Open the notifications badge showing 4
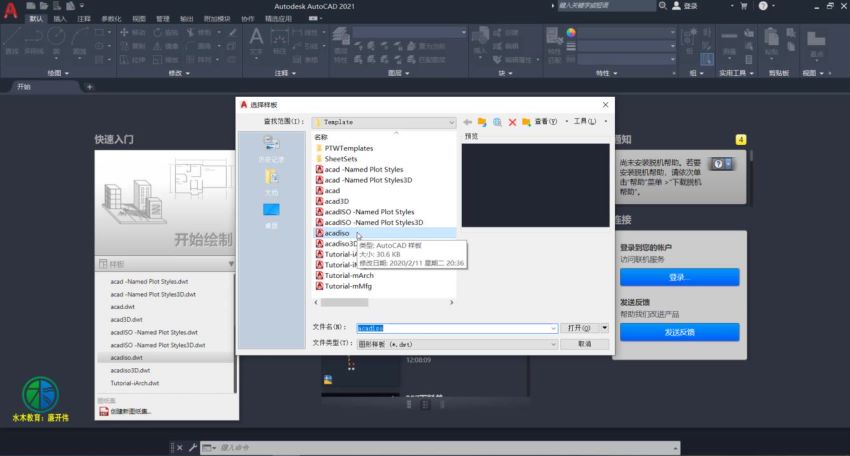This screenshot has height=456, width=850. (x=740, y=140)
